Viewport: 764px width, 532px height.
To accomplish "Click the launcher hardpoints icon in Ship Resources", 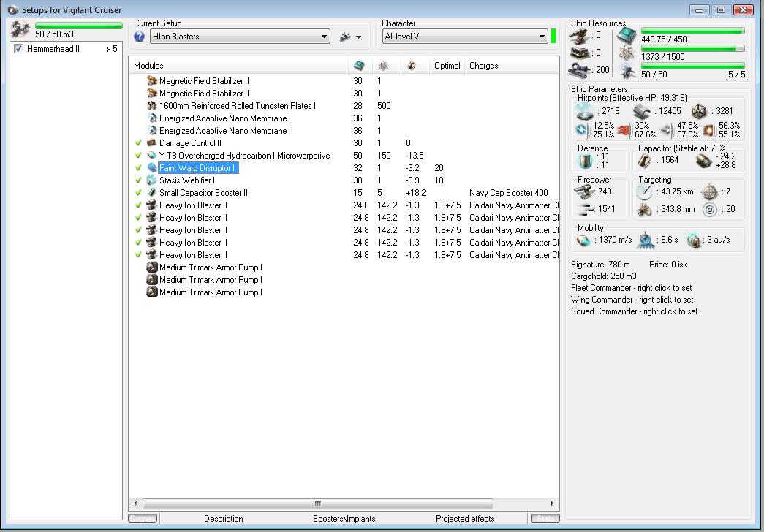I will tap(580, 53).
